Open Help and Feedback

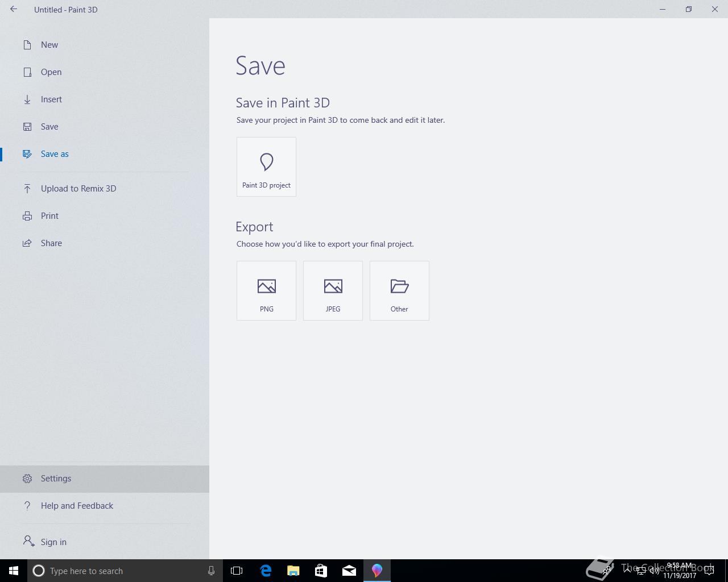point(105,506)
